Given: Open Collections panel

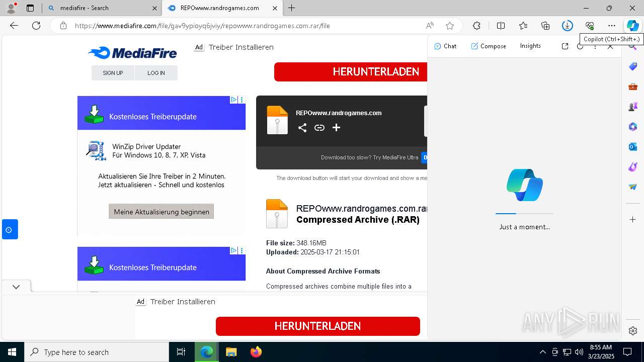Looking at the screenshot, I should (545, 26).
